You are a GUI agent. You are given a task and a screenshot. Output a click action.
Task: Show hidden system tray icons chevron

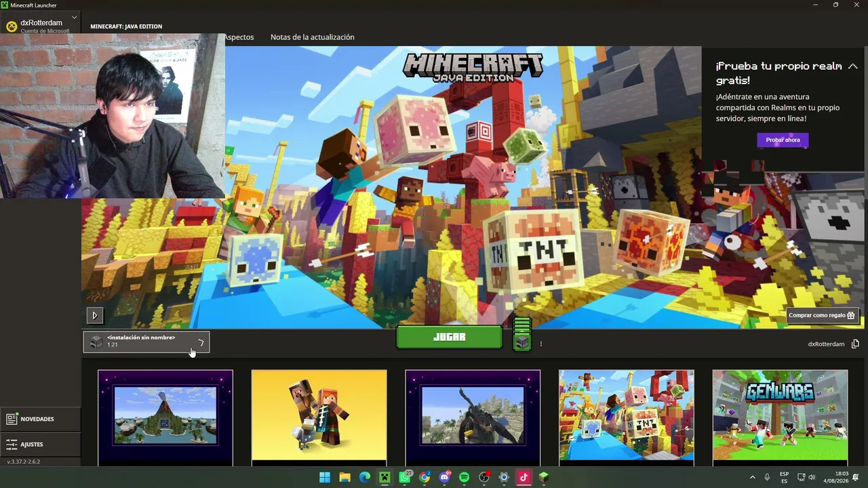coord(752,477)
